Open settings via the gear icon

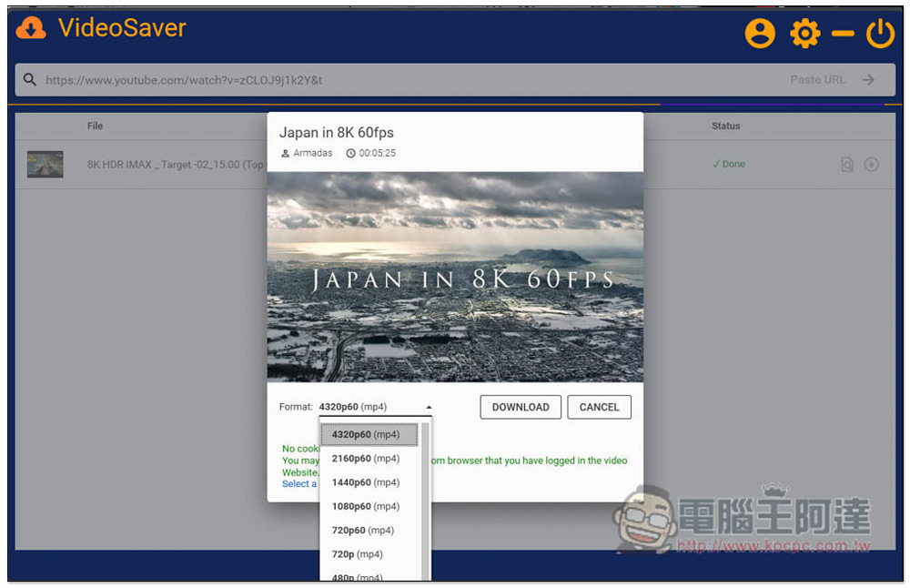click(x=805, y=33)
